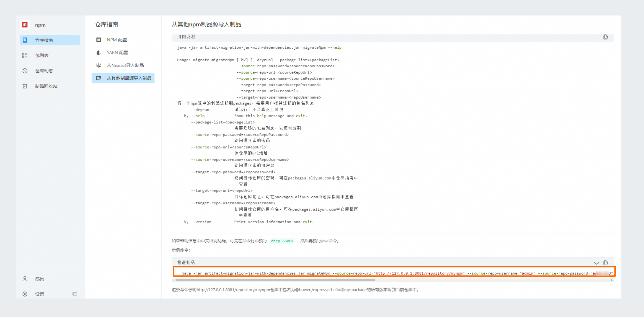Switch to the 仓库指南 guide tab
This screenshot has width=644, height=317.
click(44, 40)
